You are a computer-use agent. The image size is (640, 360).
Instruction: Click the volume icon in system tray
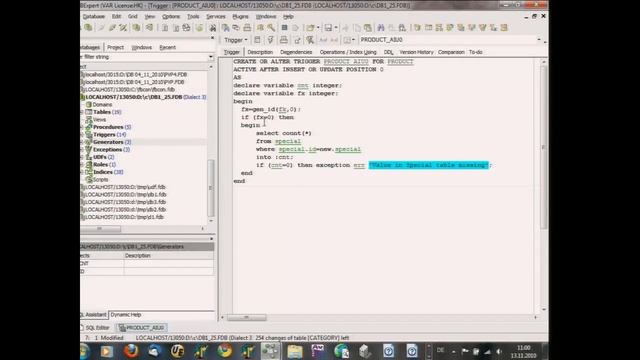[x=499, y=351]
